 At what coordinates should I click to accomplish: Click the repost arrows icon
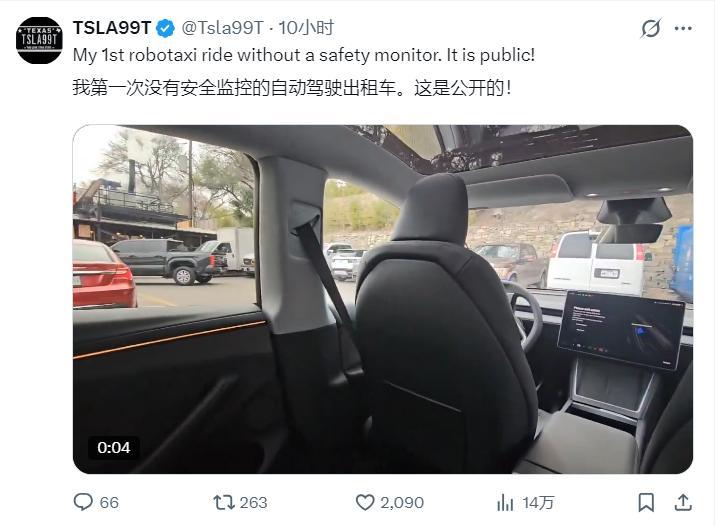(223, 503)
